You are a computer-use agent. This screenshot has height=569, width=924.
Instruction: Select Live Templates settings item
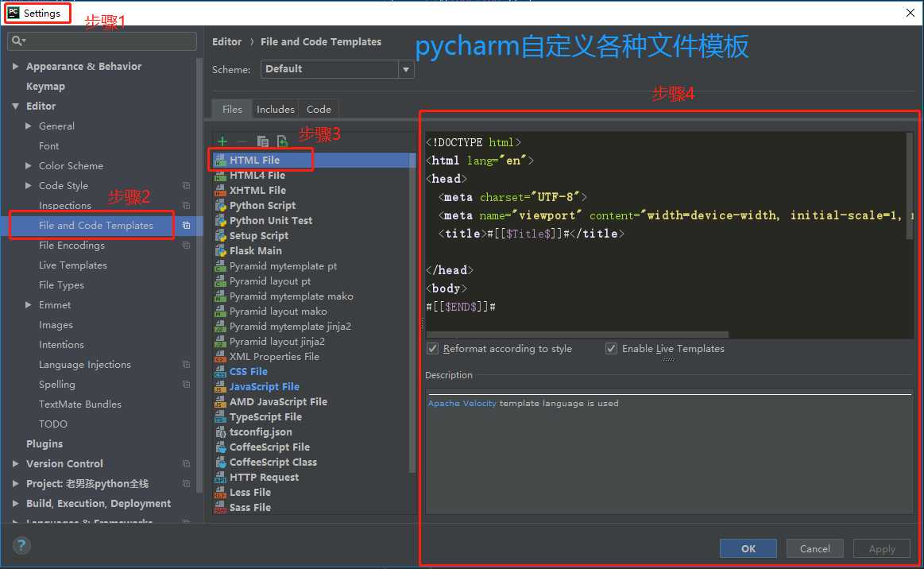73,265
